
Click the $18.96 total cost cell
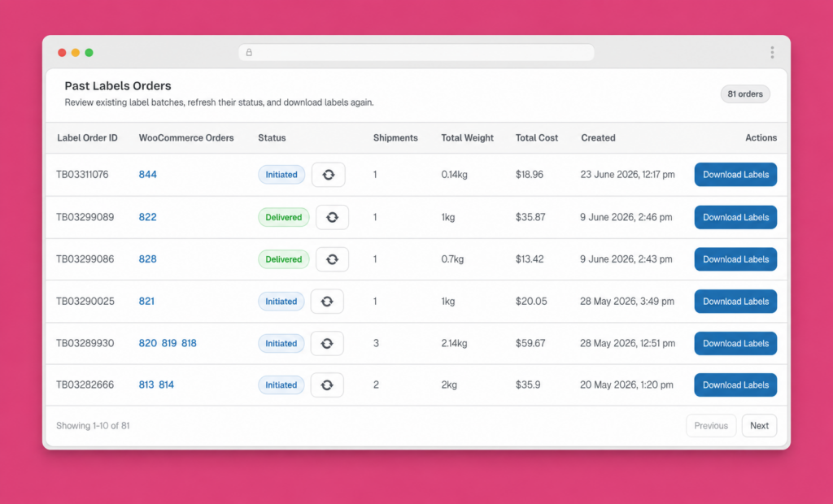pyautogui.click(x=529, y=175)
